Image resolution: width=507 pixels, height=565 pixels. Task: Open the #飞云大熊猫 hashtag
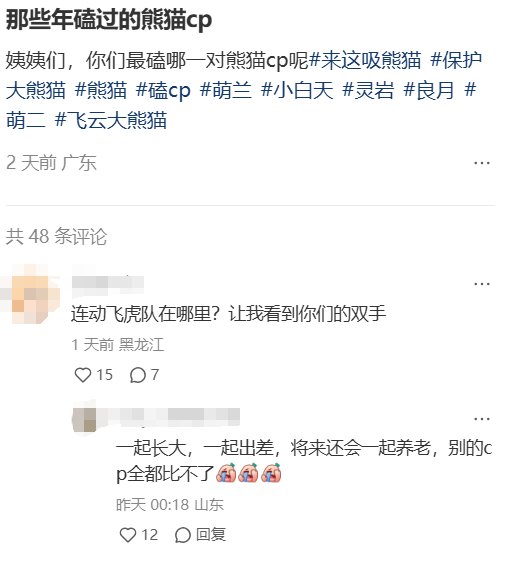point(111,120)
